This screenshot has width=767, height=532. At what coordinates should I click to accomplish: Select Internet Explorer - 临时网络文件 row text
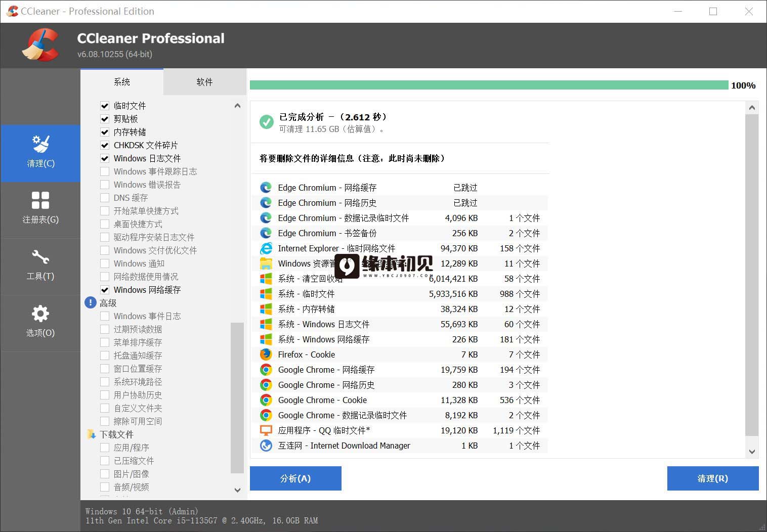[x=336, y=248]
